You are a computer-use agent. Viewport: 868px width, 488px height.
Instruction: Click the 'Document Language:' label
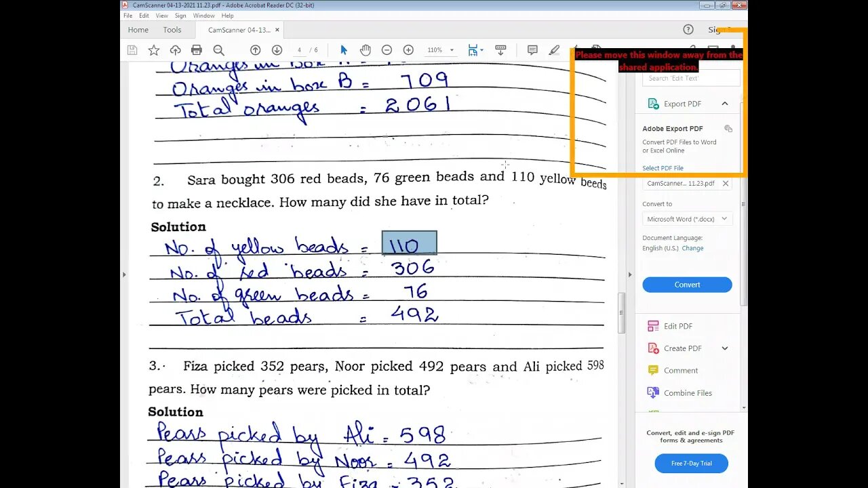click(673, 238)
